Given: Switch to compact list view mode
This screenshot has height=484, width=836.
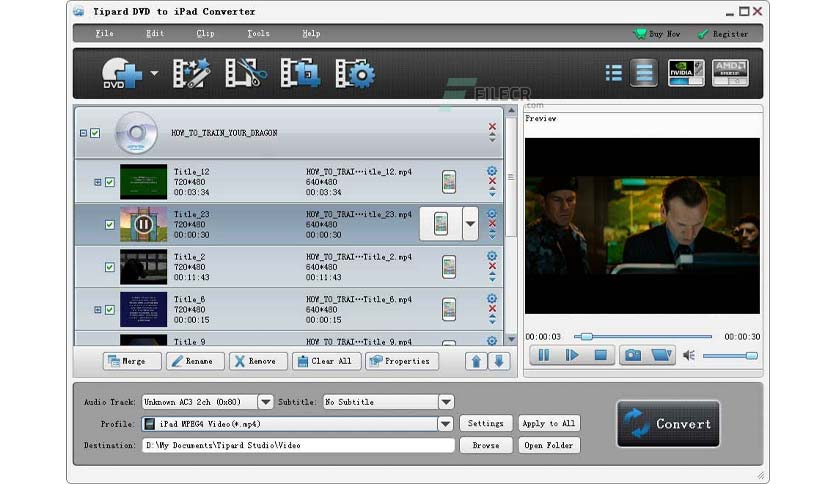Looking at the screenshot, I should [x=614, y=73].
